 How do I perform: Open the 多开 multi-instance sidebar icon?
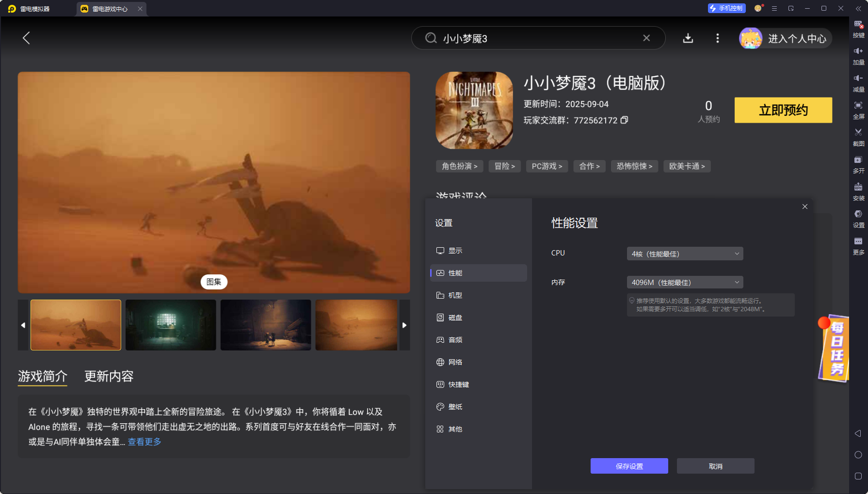point(858,165)
